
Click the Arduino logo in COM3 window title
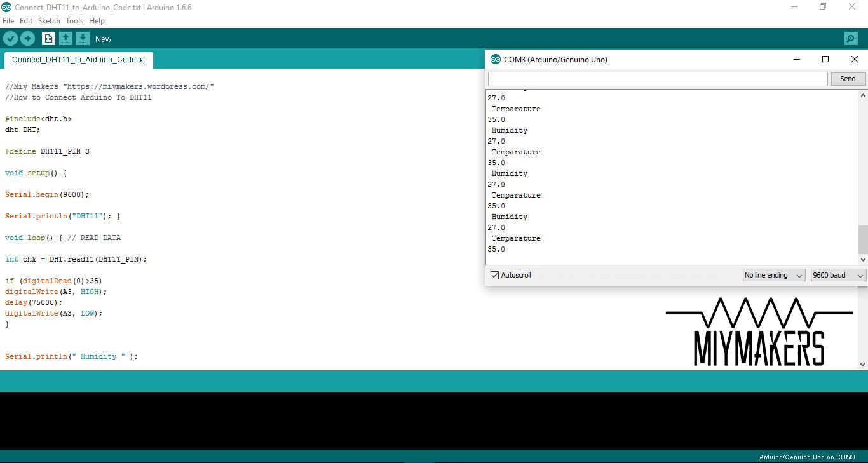(x=496, y=60)
